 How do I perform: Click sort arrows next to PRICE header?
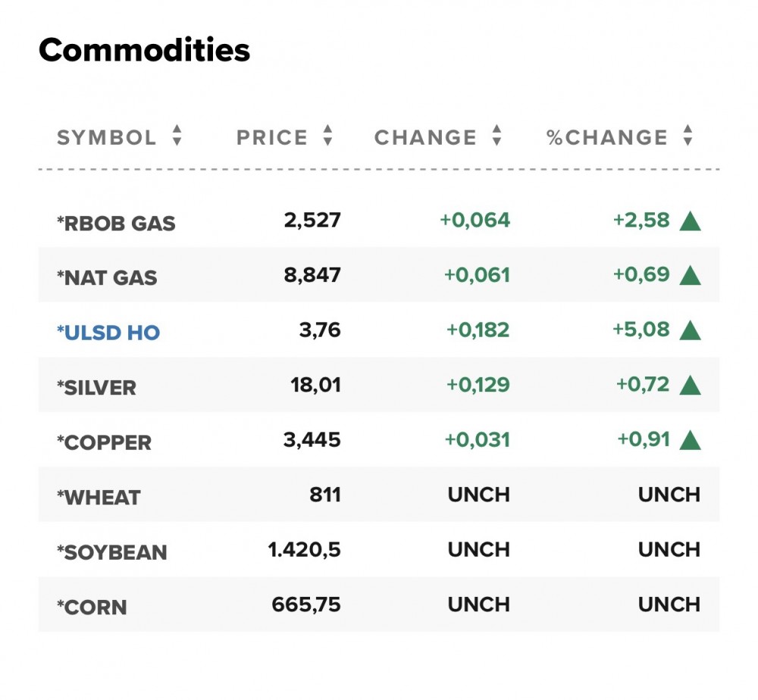click(x=327, y=136)
